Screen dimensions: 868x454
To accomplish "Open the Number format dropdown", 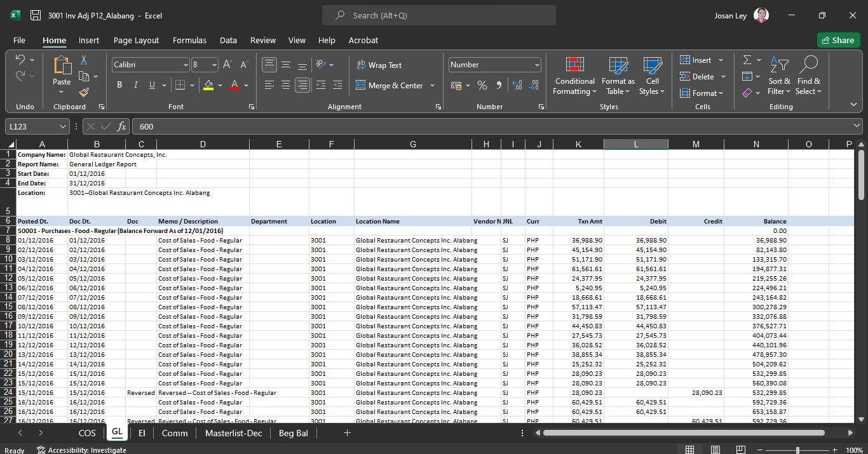I will tap(537, 65).
